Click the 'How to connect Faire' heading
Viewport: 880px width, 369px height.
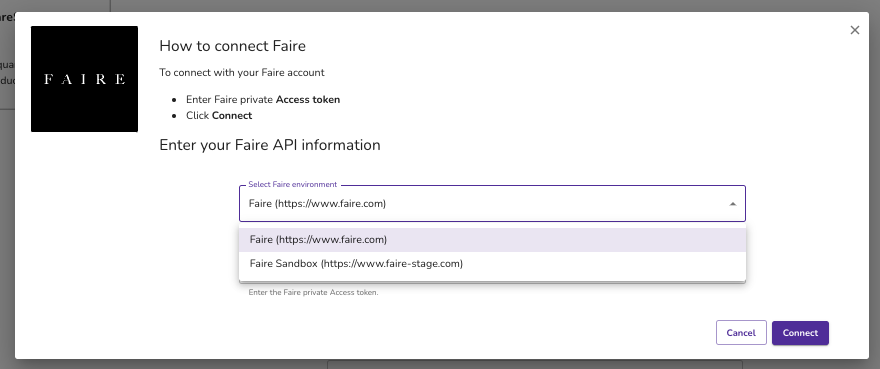pyautogui.click(x=232, y=46)
